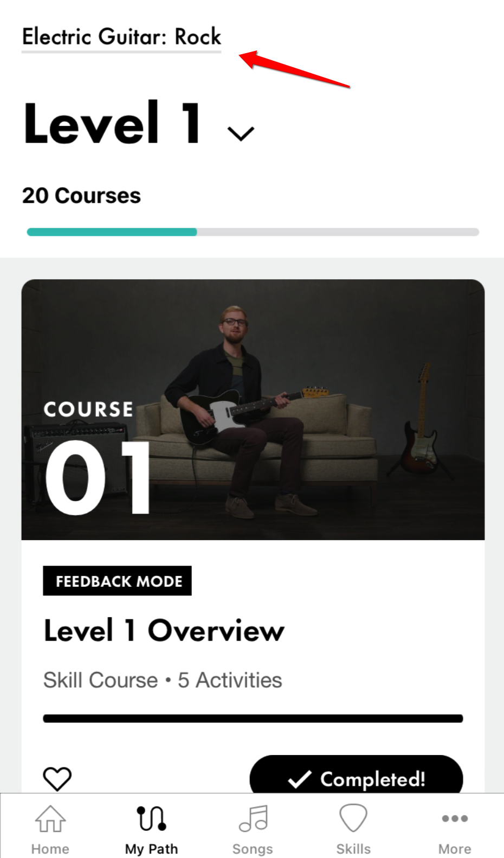Screen dimensions: 504x858
Task: Open the My Path route icon
Action: click(x=151, y=818)
